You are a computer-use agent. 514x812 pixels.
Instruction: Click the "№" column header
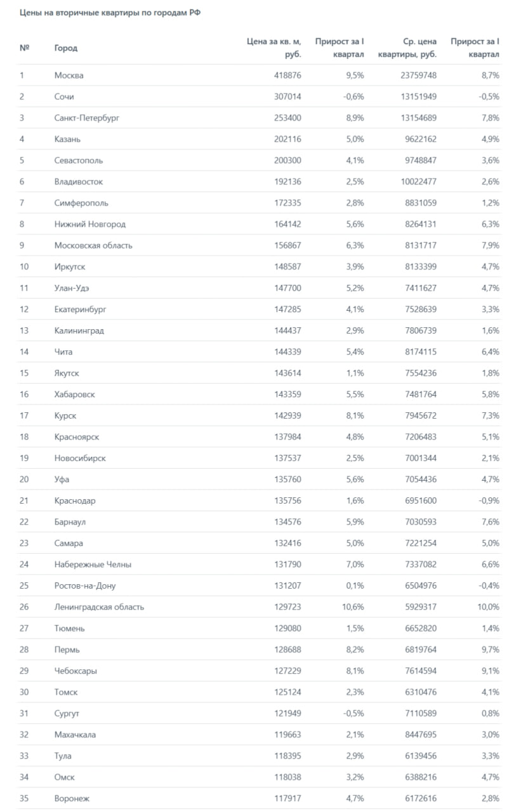25,48
